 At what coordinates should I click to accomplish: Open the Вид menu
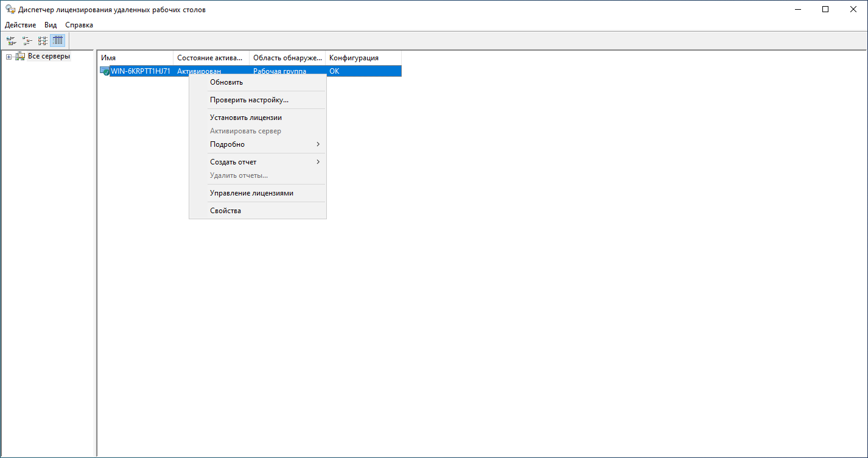[51, 25]
